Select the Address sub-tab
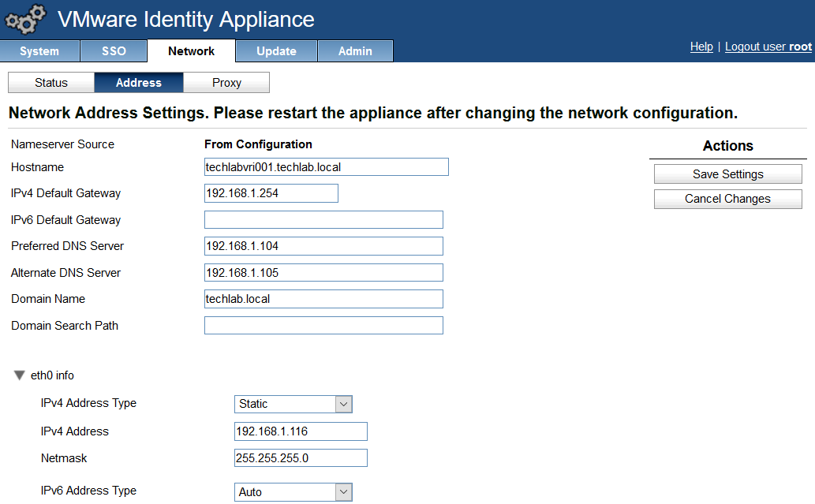Image resolution: width=815 pixels, height=504 pixels. [x=139, y=83]
